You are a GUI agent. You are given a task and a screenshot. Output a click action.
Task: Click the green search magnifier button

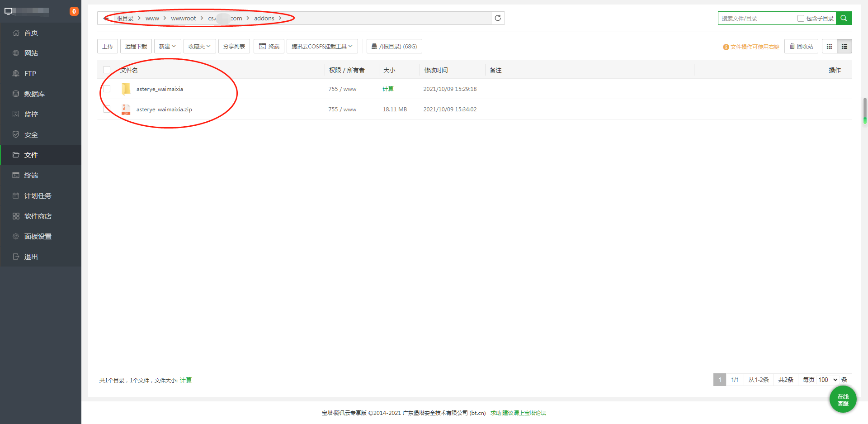[844, 18]
